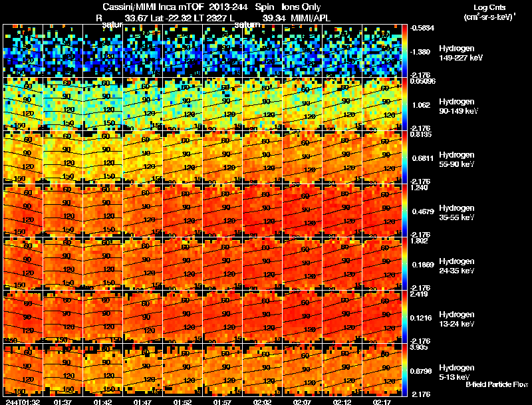This screenshot has height=405, width=532.
Task: Click the 02:07 panel in the 13-24 keV row
Action: click(x=303, y=317)
